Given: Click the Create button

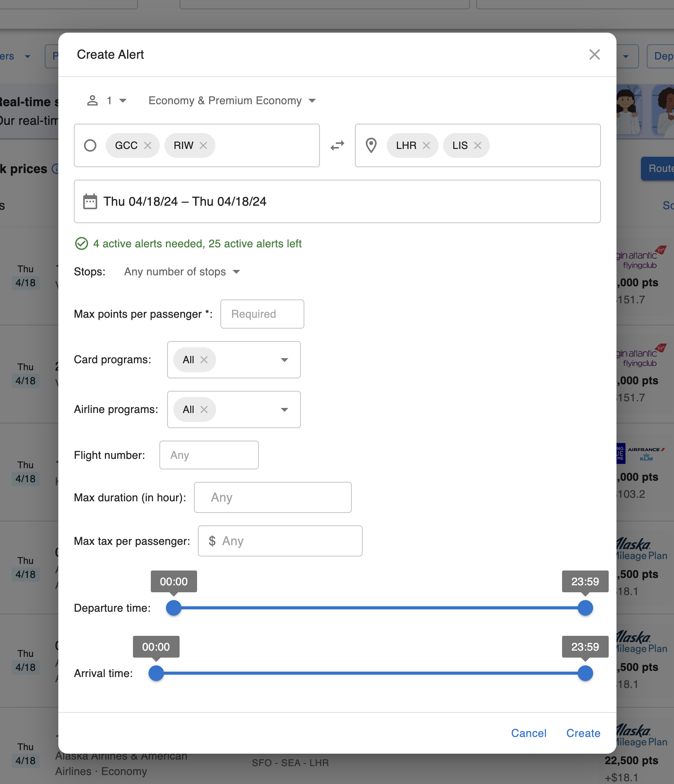Looking at the screenshot, I should coord(583,733).
